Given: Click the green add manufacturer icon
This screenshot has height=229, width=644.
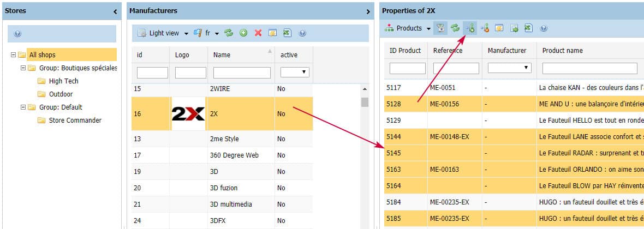Looking at the screenshot, I should click(243, 33).
